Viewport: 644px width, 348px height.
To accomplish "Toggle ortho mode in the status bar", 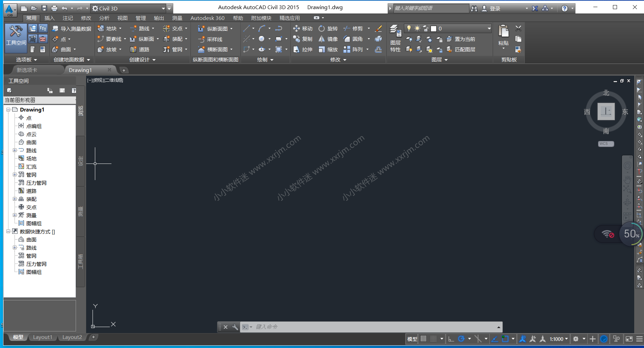I will tap(451, 339).
